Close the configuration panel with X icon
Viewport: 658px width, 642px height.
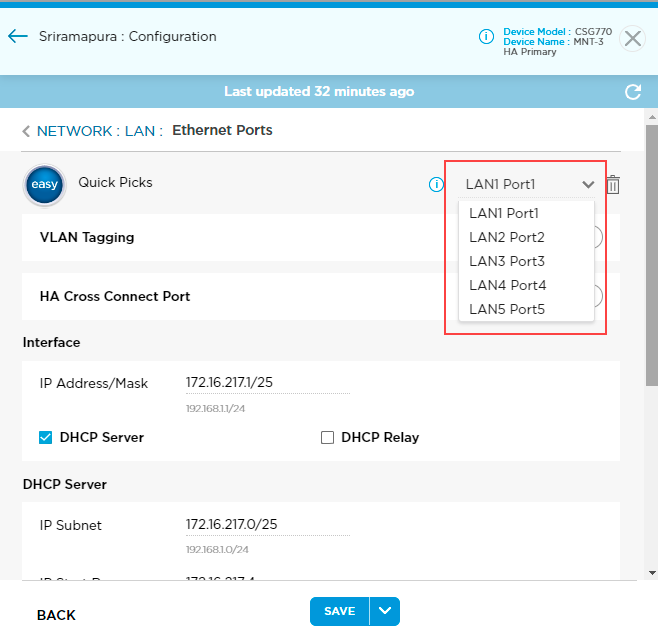click(x=632, y=38)
